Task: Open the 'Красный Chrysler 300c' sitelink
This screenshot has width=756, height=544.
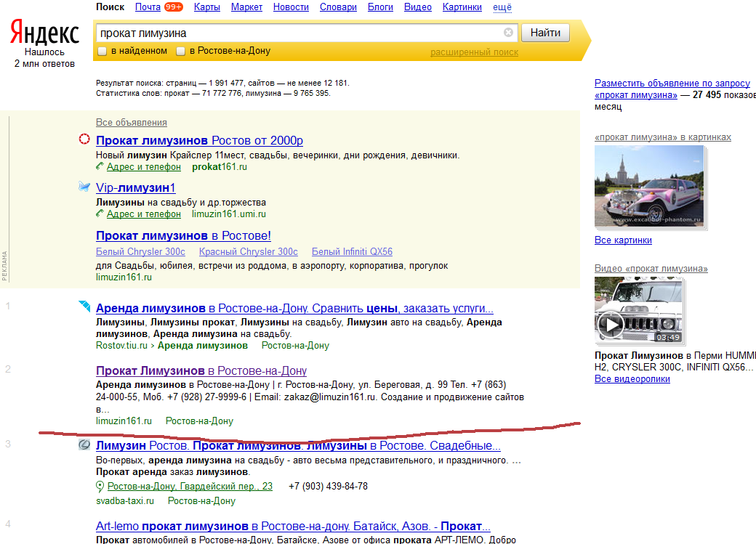Action: point(249,251)
